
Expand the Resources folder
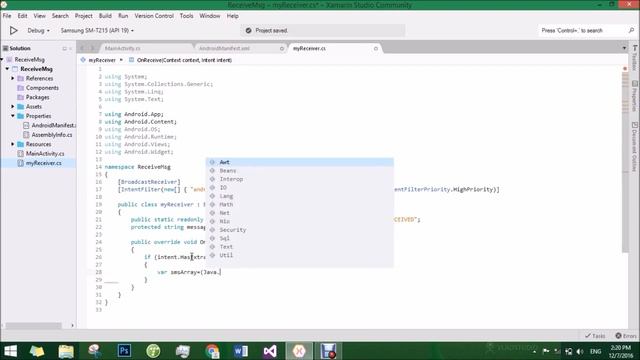point(13,144)
